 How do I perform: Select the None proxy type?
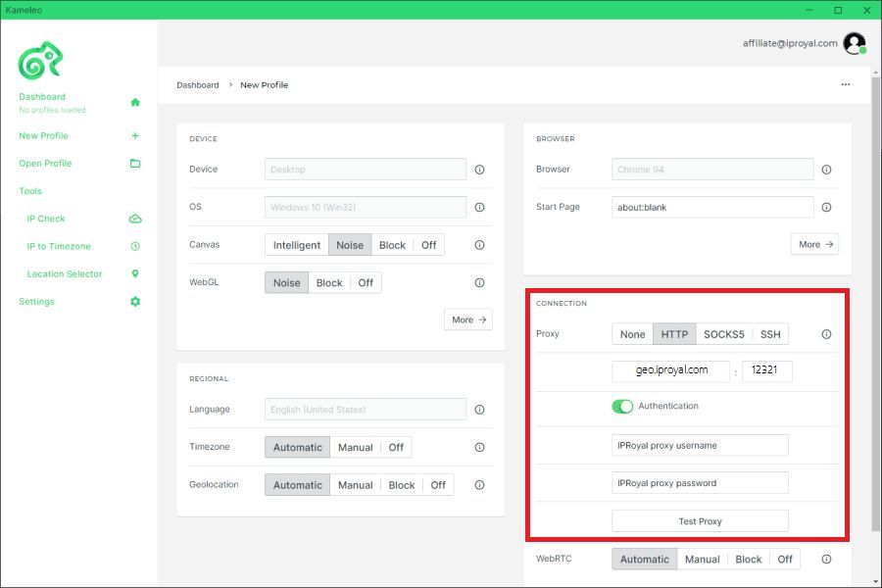coord(632,334)
